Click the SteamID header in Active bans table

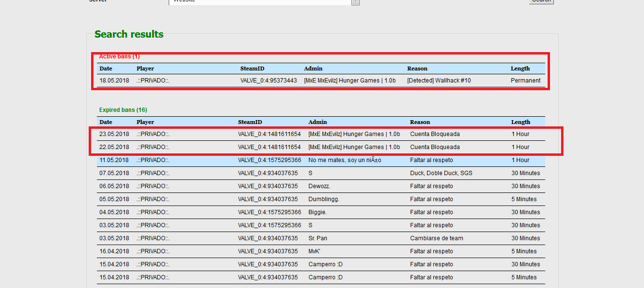pos(252,69)
